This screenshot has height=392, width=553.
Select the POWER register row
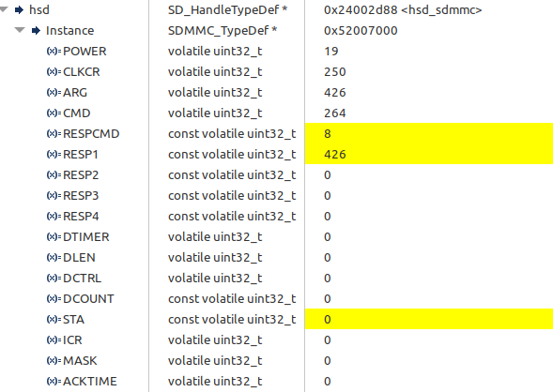point(276,51)
